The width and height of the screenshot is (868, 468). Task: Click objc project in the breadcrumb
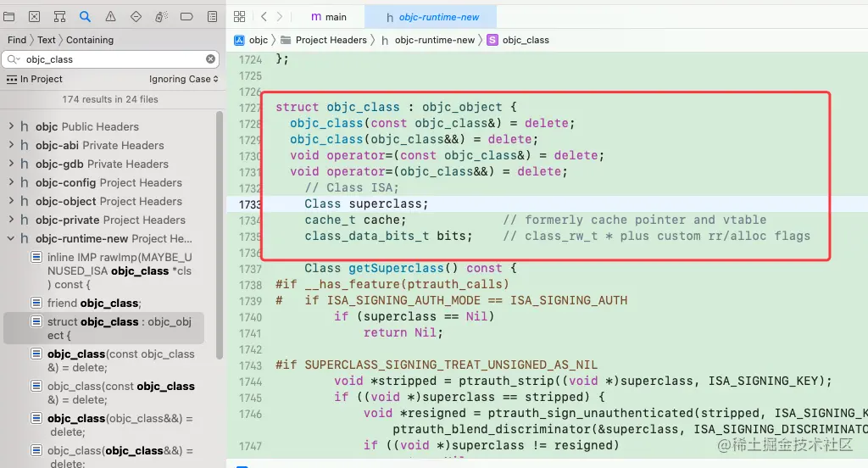click(251, 40)
